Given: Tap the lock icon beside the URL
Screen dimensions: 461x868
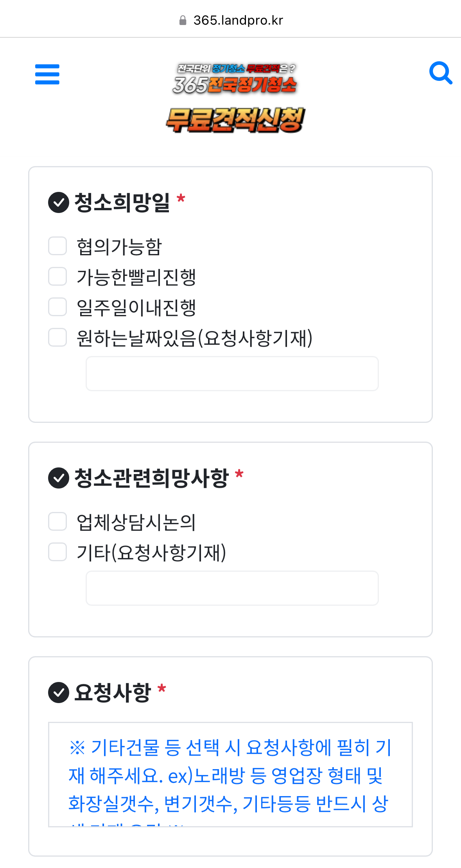Looking at the screenshot, I should pos(183,20).
